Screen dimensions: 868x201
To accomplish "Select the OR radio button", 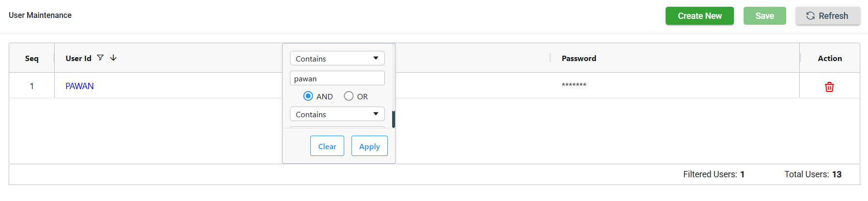I will pos(349,96).
